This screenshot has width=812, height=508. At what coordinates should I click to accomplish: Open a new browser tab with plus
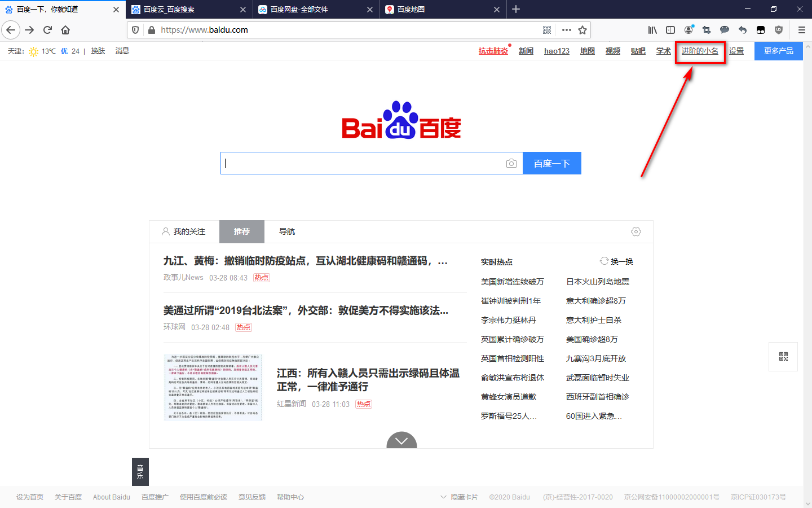click(516, 9)
